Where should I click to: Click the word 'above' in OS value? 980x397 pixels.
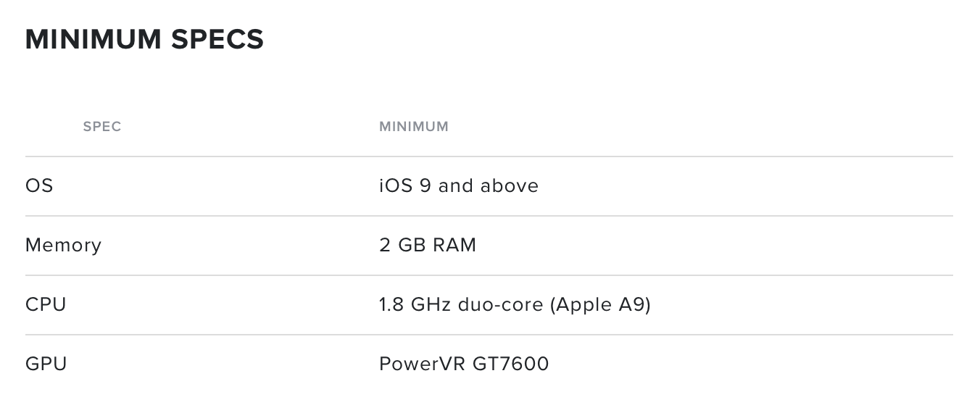[x=510, y=186]
